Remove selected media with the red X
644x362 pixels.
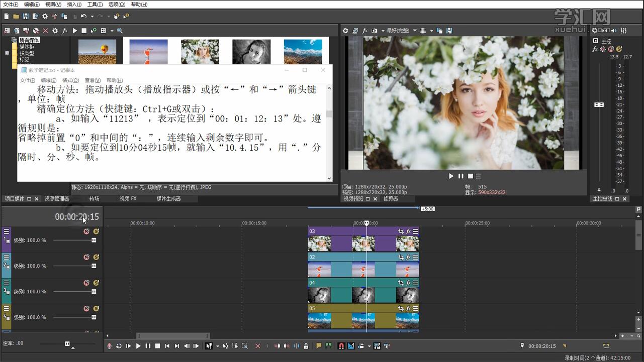click(x=45, y=31)
